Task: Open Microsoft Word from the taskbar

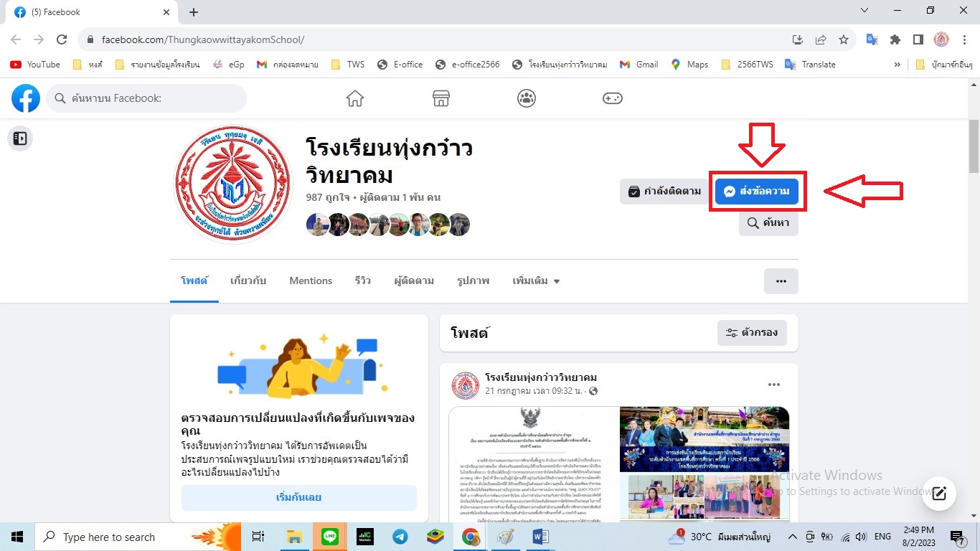Action: [541, 537]
